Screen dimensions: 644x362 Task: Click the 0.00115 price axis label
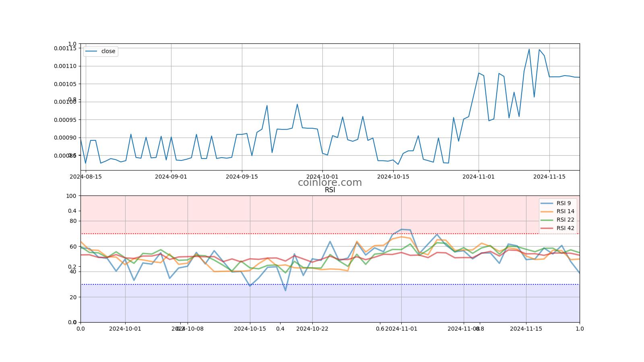(65, 48)
